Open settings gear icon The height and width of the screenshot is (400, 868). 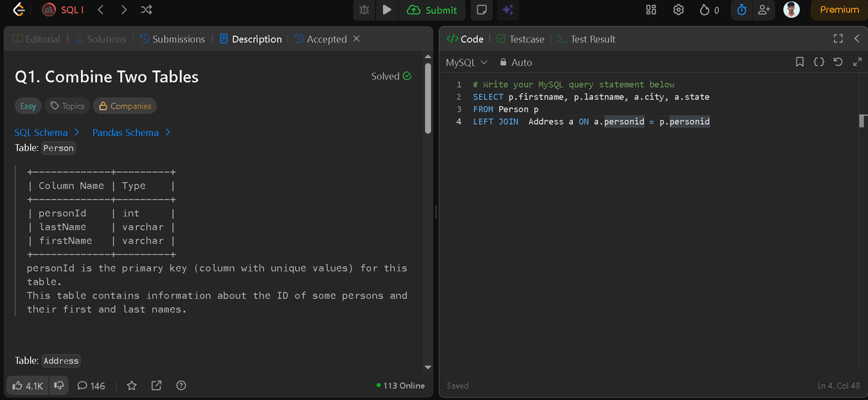pyautogui.click(x=678, y=10)
